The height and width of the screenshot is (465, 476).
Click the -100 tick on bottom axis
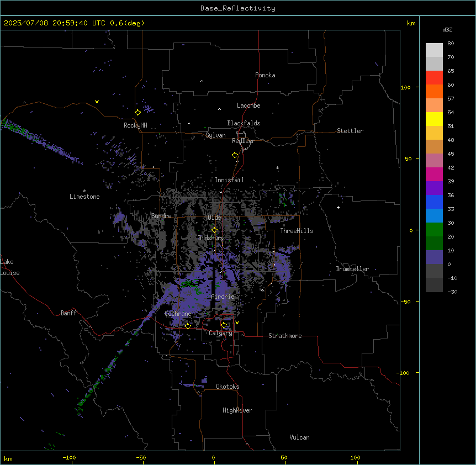click(x=70, y=457)
